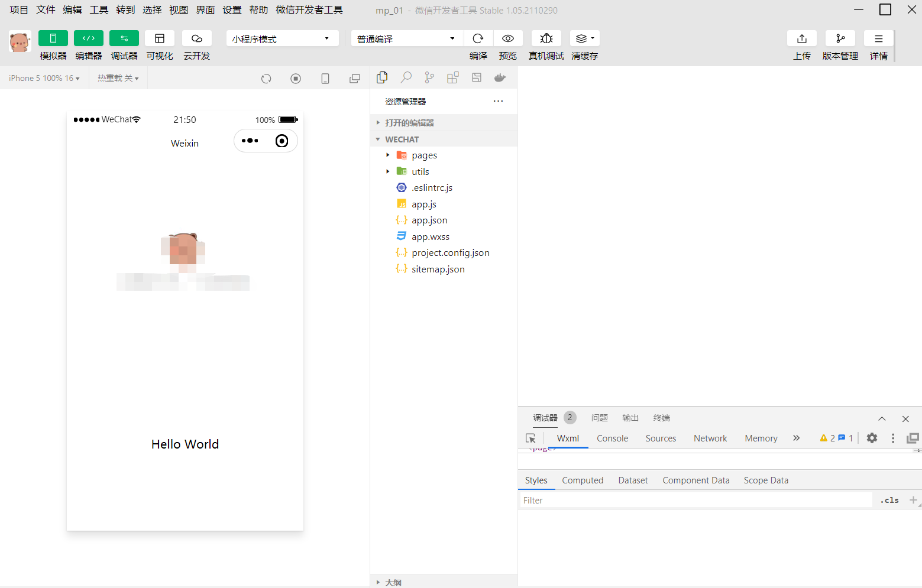Open cloud development (云开发)
Viewport: 922px width, 588px height.
(197, 38)
